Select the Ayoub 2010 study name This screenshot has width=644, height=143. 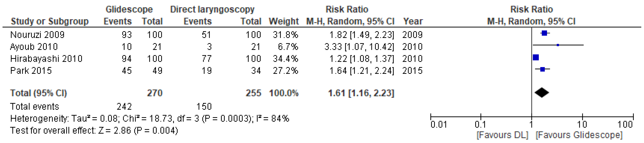34,46
